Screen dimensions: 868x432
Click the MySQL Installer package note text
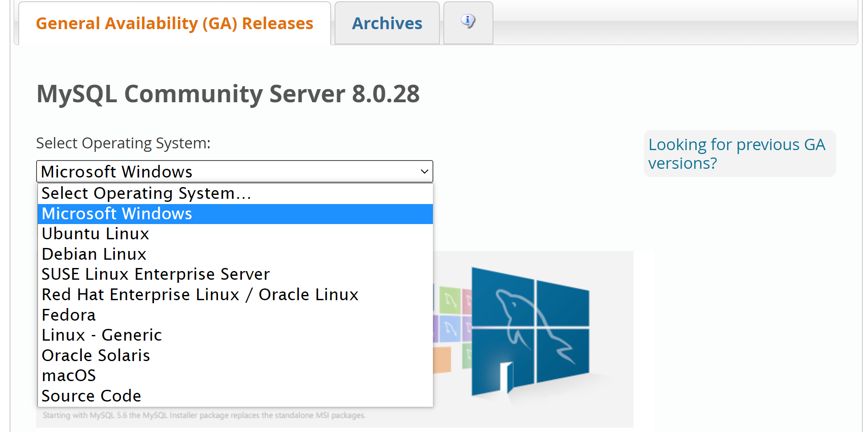[x=204, y=415]
